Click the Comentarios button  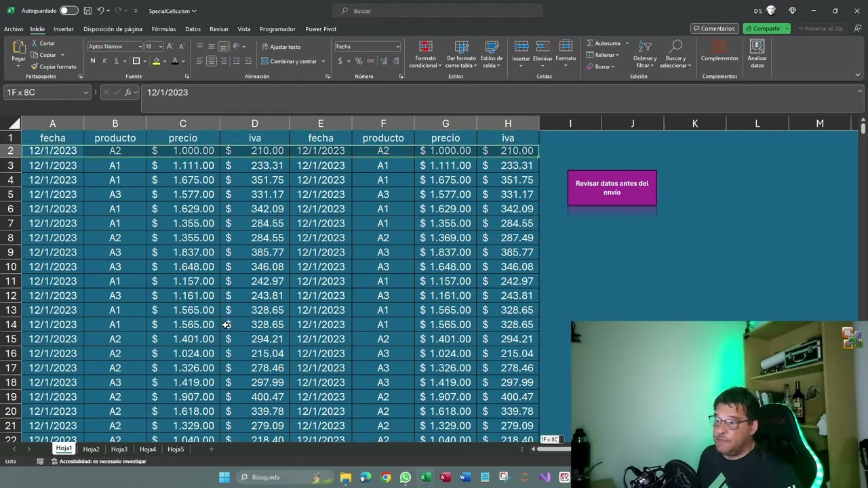click(714, 28)
